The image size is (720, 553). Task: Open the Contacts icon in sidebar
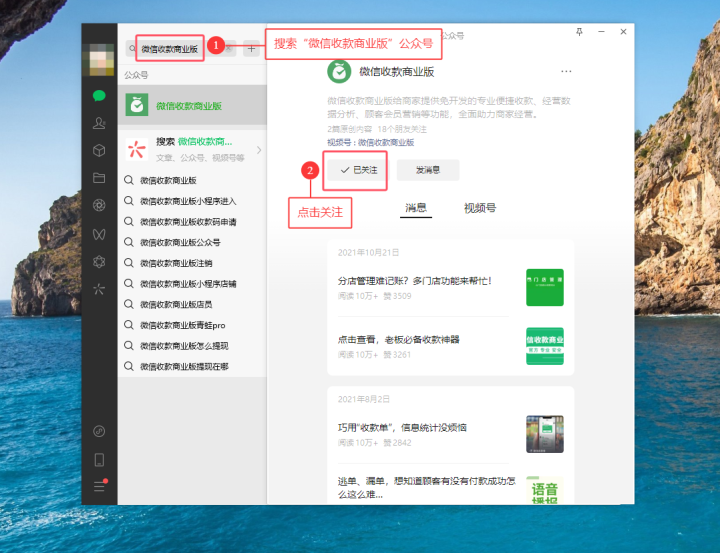99,123
